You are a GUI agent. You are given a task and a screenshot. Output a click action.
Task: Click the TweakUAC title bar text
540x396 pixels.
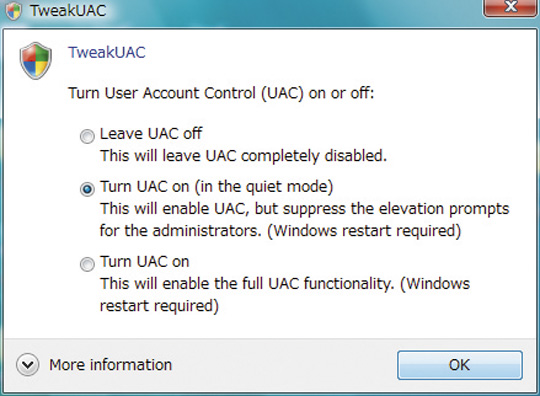pyautogui.click(x=68, y=10)
